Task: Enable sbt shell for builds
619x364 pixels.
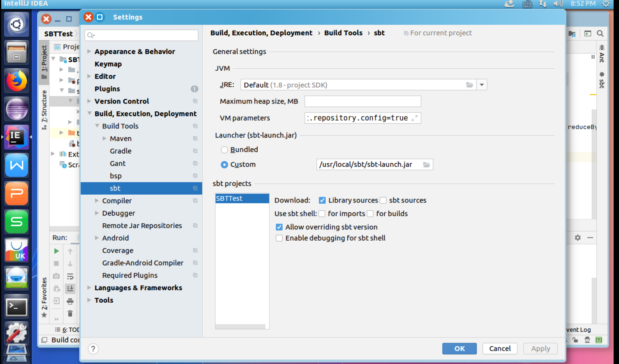Action: (x=370, y=214)
